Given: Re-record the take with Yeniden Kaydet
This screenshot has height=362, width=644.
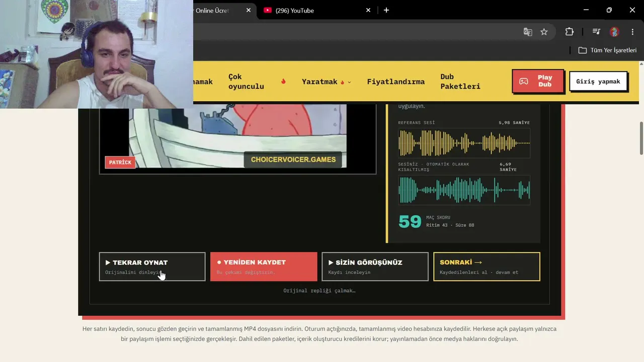Looking at the screenshot, I should coord(264,266).
